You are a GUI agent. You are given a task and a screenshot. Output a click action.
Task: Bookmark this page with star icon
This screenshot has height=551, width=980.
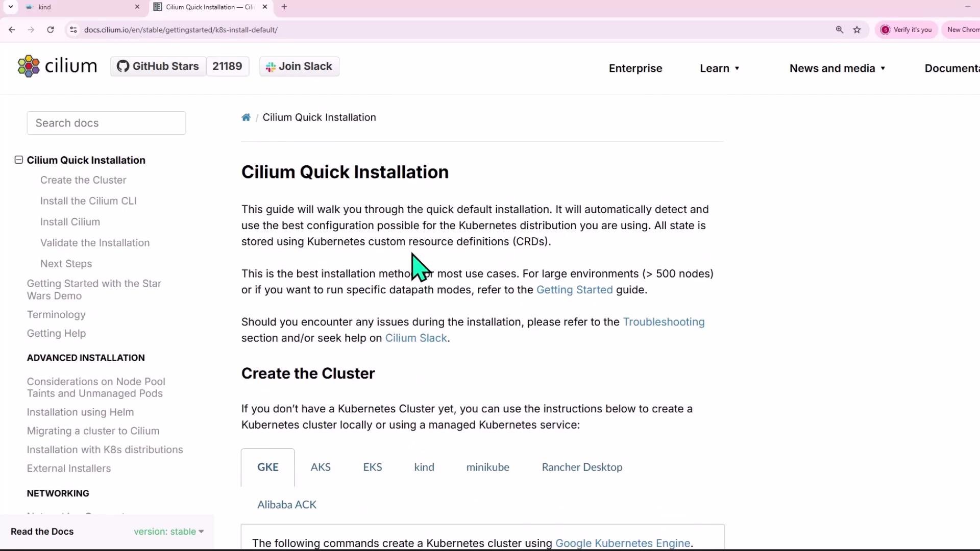pyautogui.click(x=857, y=30)
